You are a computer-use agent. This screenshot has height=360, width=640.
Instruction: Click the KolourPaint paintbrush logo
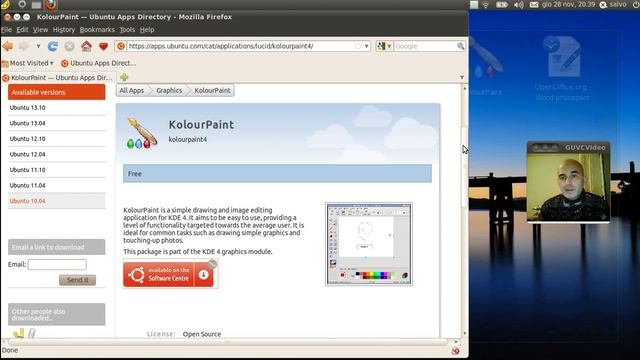pos(142,133)
